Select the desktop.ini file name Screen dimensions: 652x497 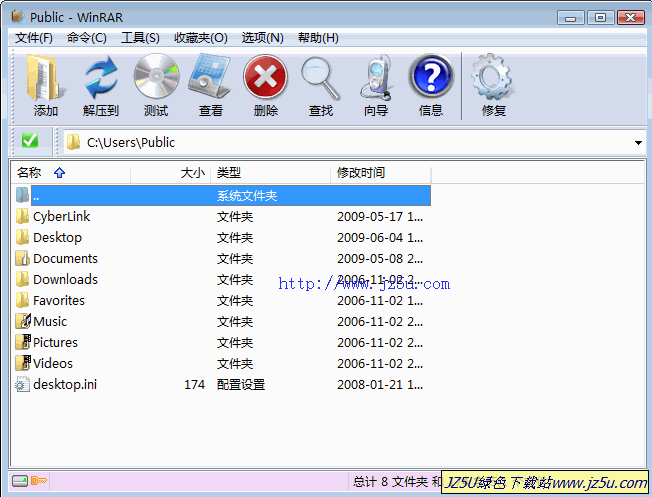65,384
